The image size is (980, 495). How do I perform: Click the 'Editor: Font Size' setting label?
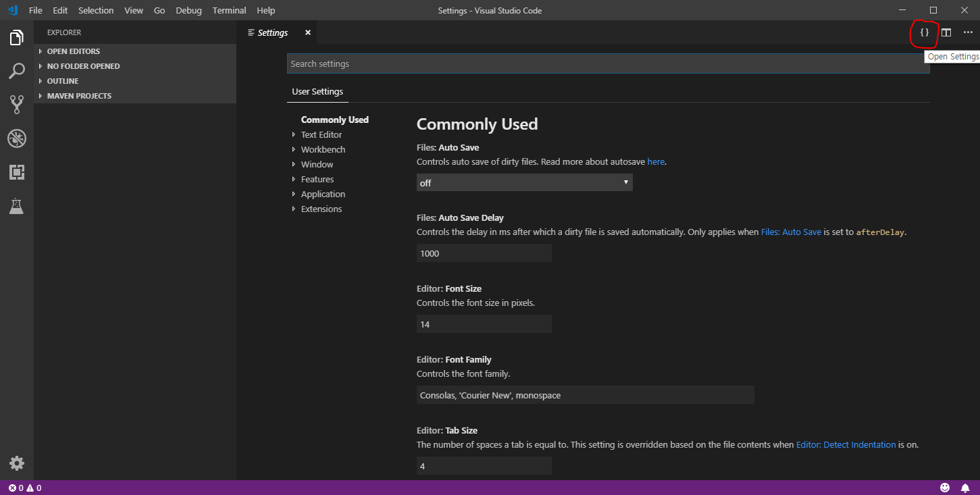[x=449, y=289]
